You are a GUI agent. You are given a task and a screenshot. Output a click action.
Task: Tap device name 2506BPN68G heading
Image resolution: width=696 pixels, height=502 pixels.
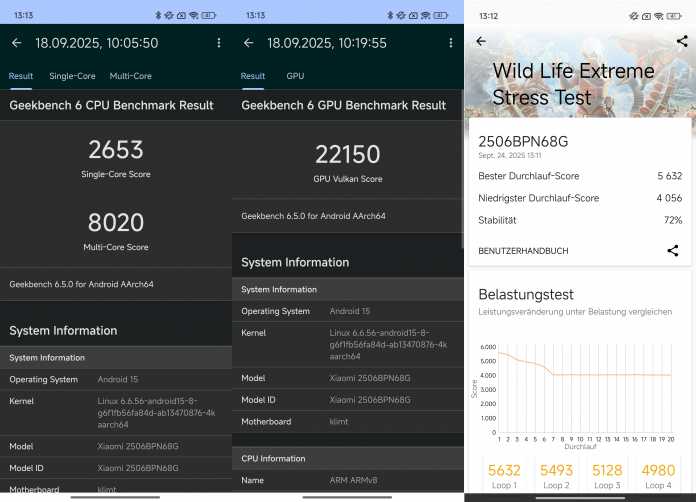[x=523, y=142]
